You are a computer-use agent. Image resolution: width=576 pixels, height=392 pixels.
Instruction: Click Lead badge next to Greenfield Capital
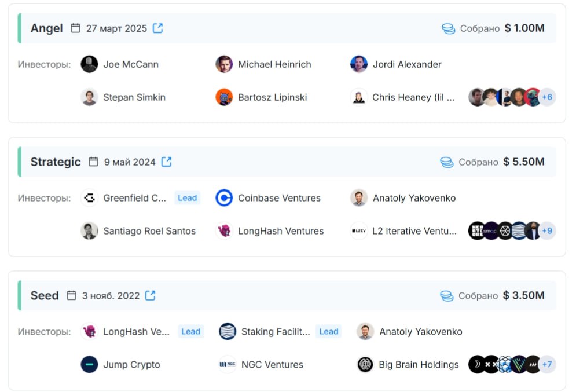(188, 198)
